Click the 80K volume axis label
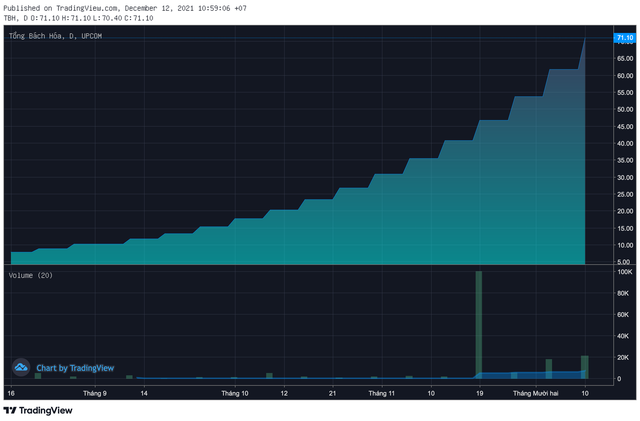Viewport: 640px width, 421px height. pos(623,293)
